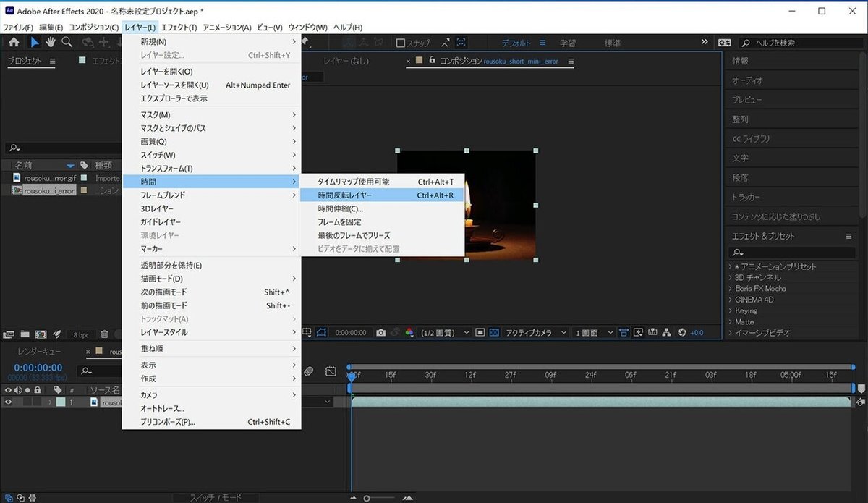
Task: Choose 時間反転レイヤー from the submenu
Action: point(381,195)
